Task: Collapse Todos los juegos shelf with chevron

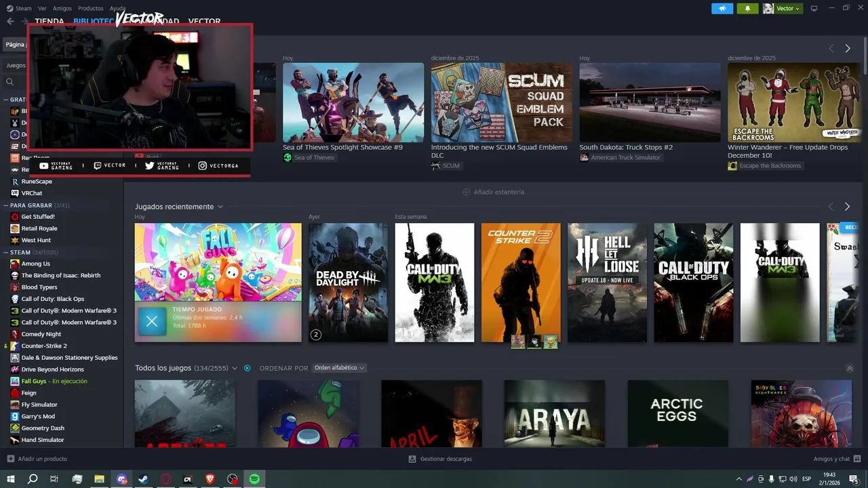Action: coord(850,369)
